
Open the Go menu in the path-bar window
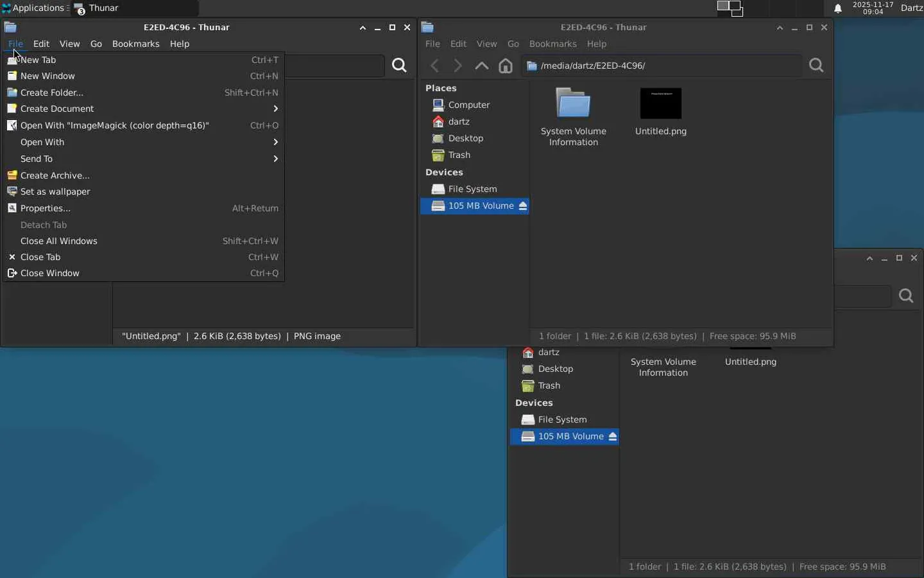513,44
